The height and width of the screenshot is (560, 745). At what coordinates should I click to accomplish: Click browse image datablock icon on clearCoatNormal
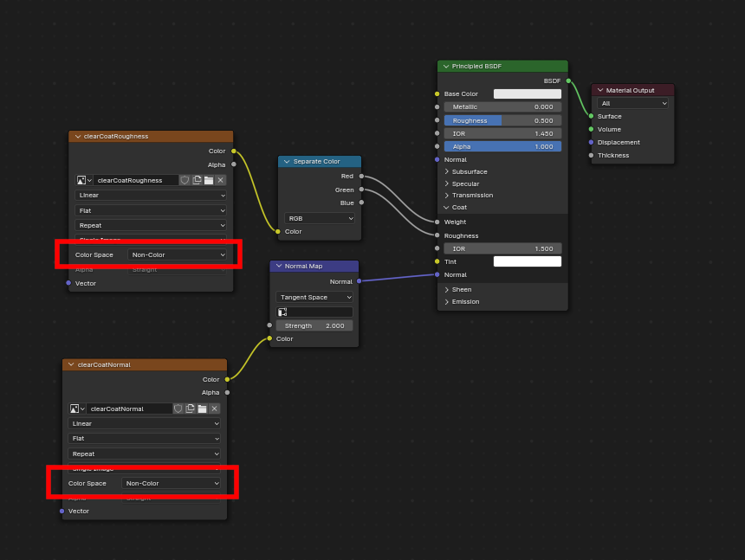click(x=74, y=409)
